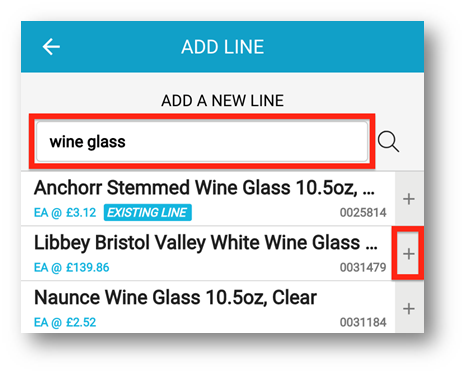466x375 pixels.
Task: Click the 'wine glass' text in search box
Action: 87,142
